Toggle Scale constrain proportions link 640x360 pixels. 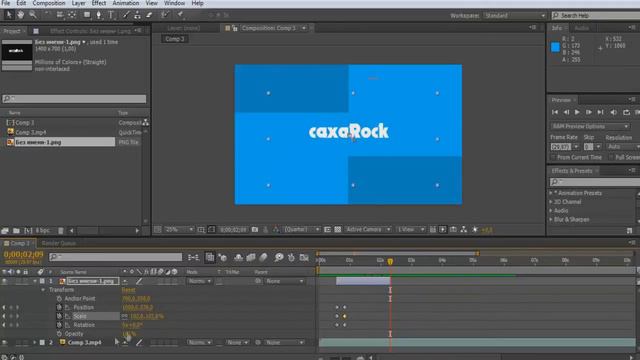[125, 316]
